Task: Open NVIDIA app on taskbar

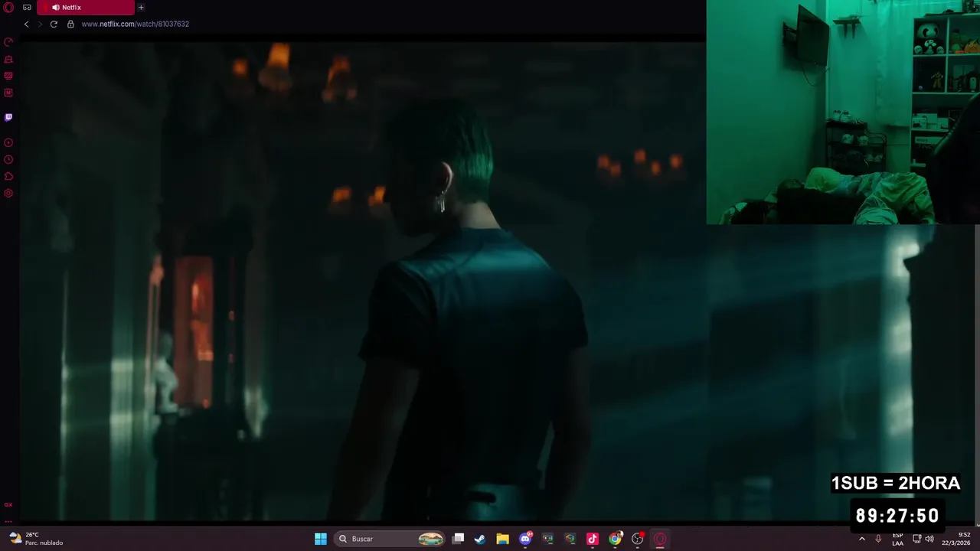Action: click(x=570, y=539)
